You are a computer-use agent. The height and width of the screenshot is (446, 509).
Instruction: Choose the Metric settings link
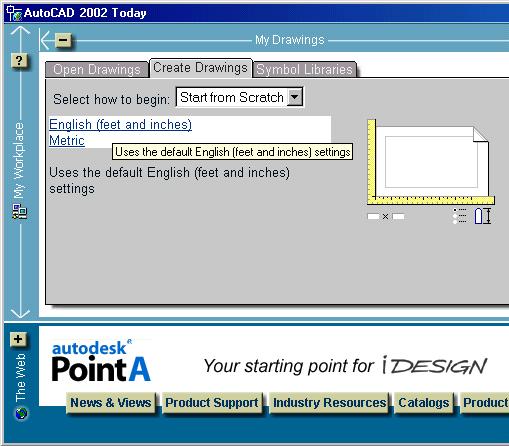[67, 140]
